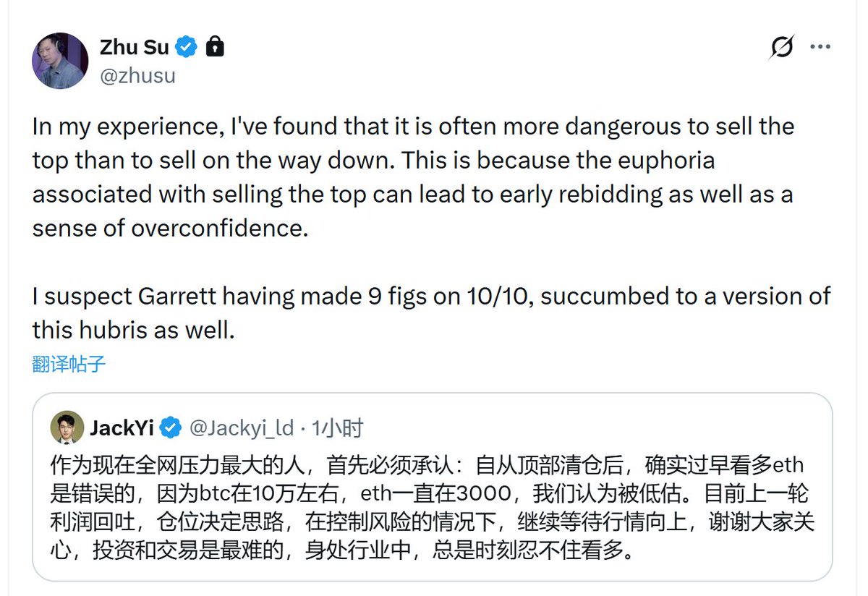The width and height of the screenshot is (868, 596).
Task: Click the paragraph starting 'In my experience'
Action: (x=412, y=176)
